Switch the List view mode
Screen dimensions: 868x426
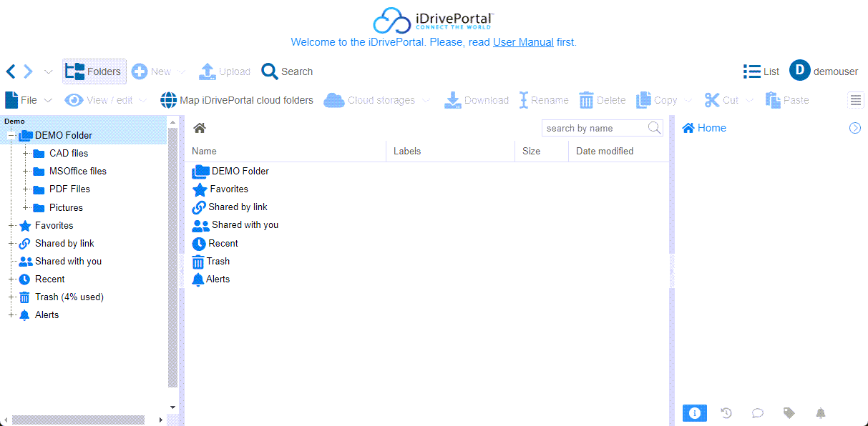[761, 71]
